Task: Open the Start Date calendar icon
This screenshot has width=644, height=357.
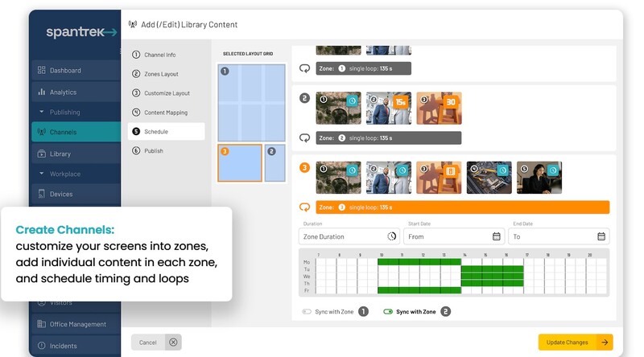Action: pyautogui.click(x=497, y=236)
